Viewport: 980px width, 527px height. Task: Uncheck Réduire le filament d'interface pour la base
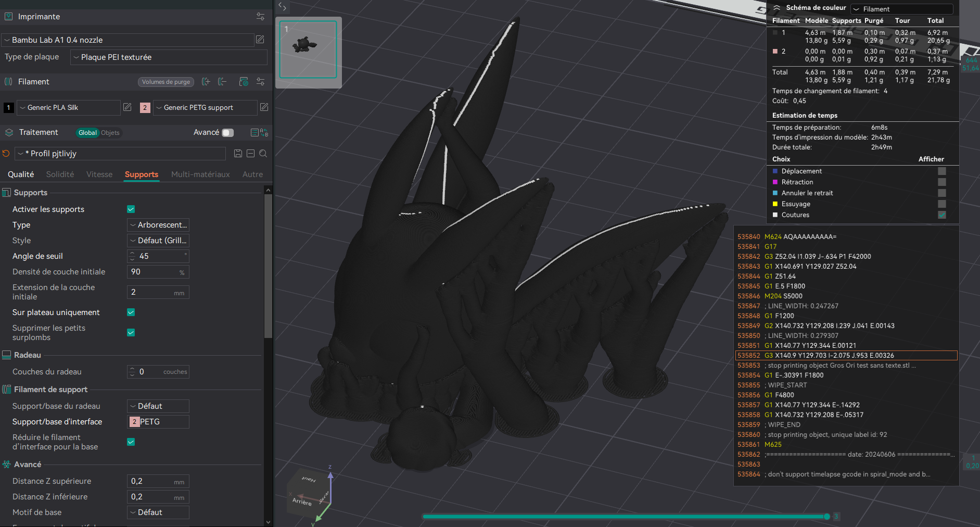131,442
